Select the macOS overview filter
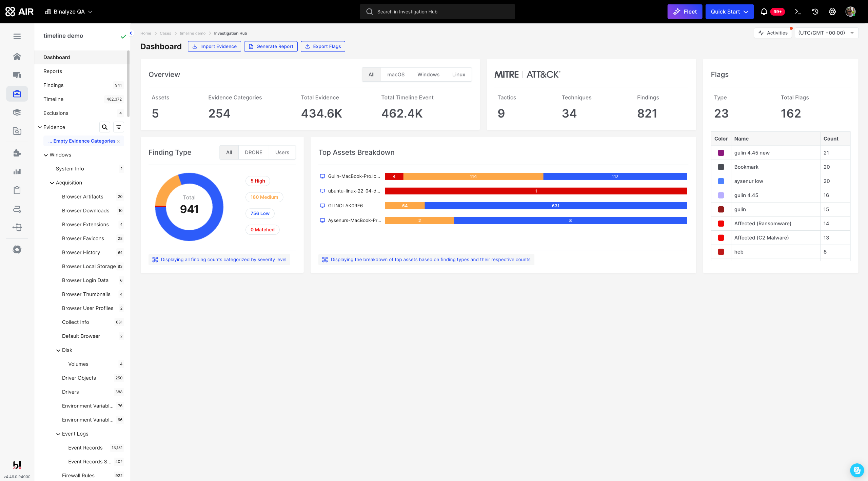This screenshot has width=868, height=481. tap(396, 75)
